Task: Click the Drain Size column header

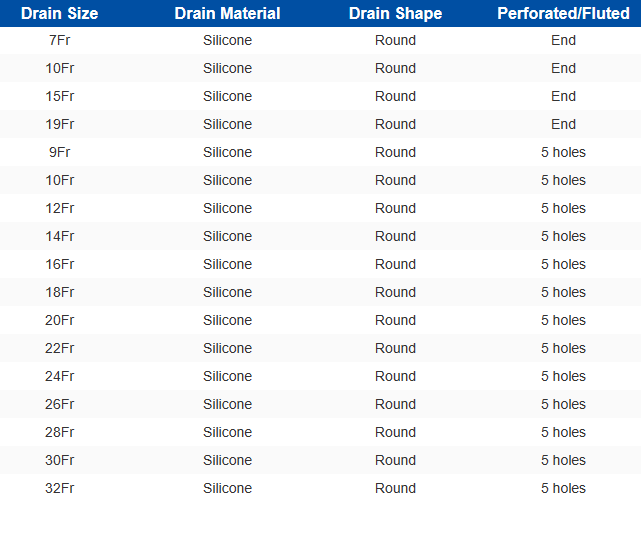Action: tap(60, 14)
